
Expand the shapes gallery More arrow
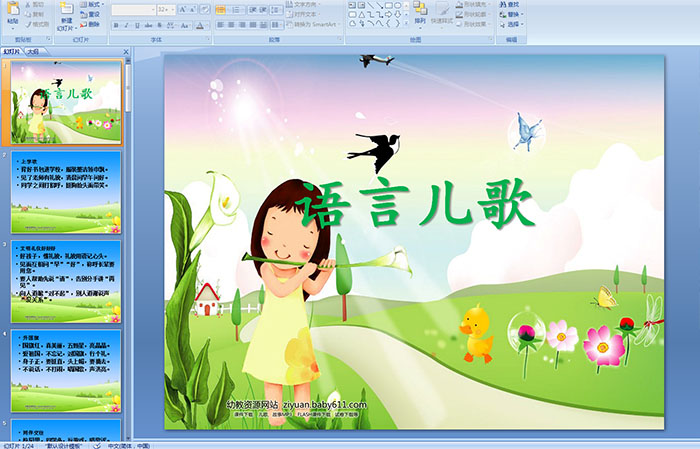click(406, 23)
